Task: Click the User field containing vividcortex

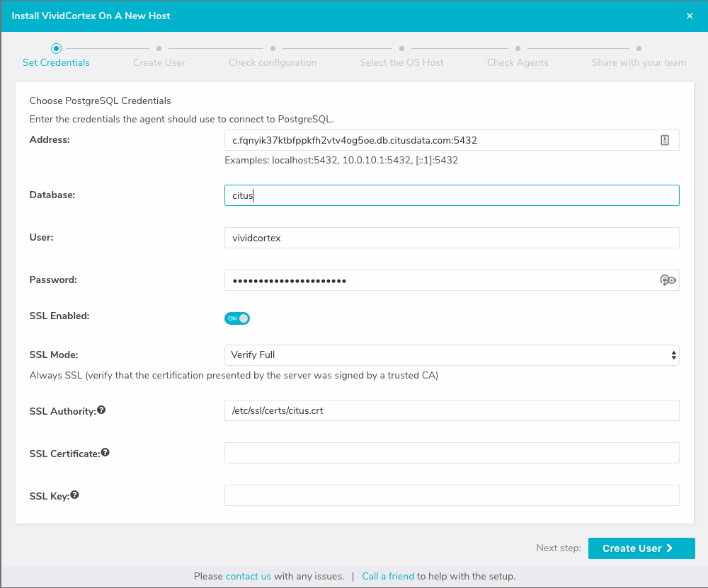Action: 452,238
